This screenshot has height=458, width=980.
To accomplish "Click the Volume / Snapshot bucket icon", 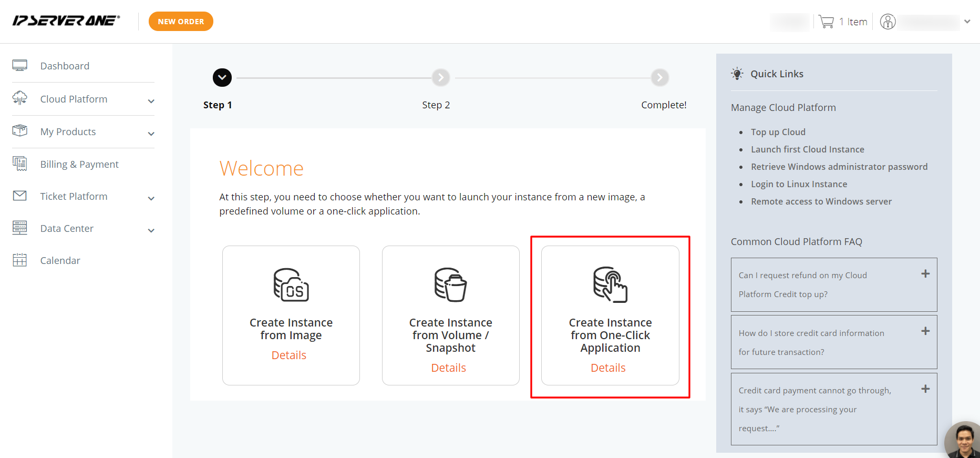I will 450,285.
